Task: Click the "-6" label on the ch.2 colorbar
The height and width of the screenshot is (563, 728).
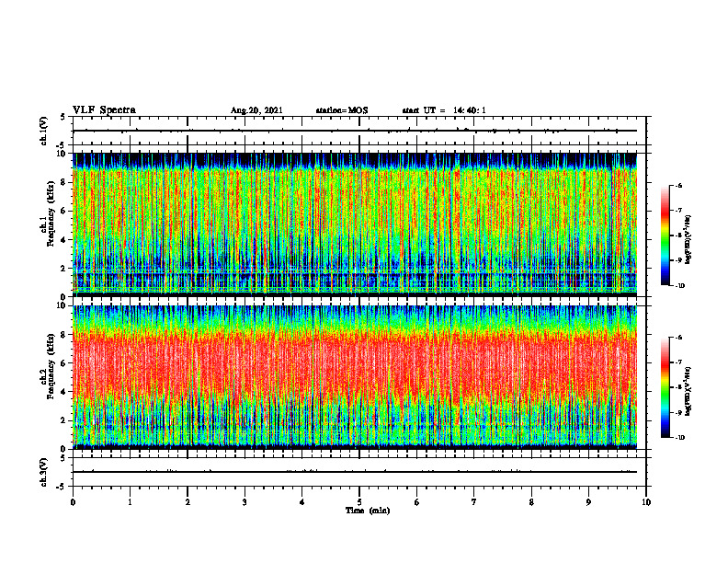Action: point(678,338)
